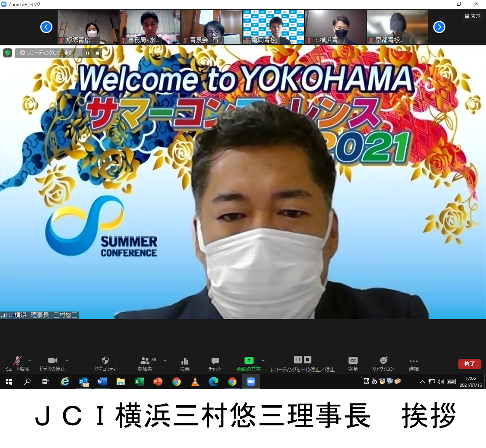Select 青泉会 participant video thumbnail

(x=212, y=27)
